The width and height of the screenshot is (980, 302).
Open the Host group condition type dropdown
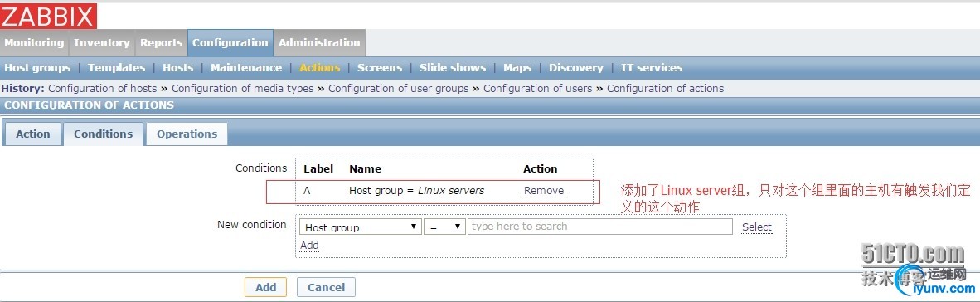coord(361,227)
